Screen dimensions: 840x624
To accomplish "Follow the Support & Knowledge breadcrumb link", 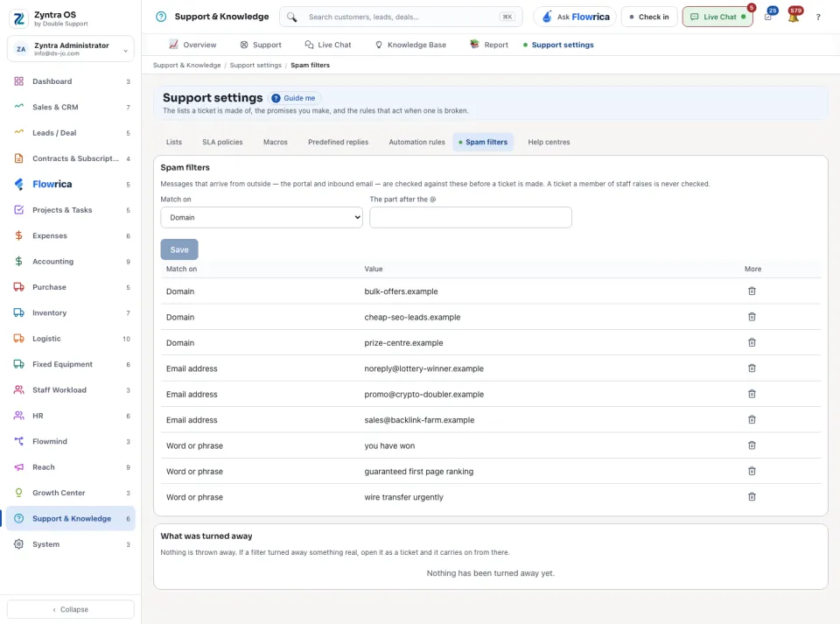I will (x=187, y=66).
